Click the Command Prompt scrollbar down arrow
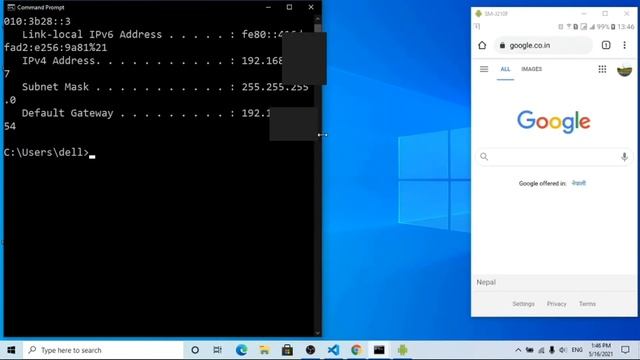 tap(318, 333)
